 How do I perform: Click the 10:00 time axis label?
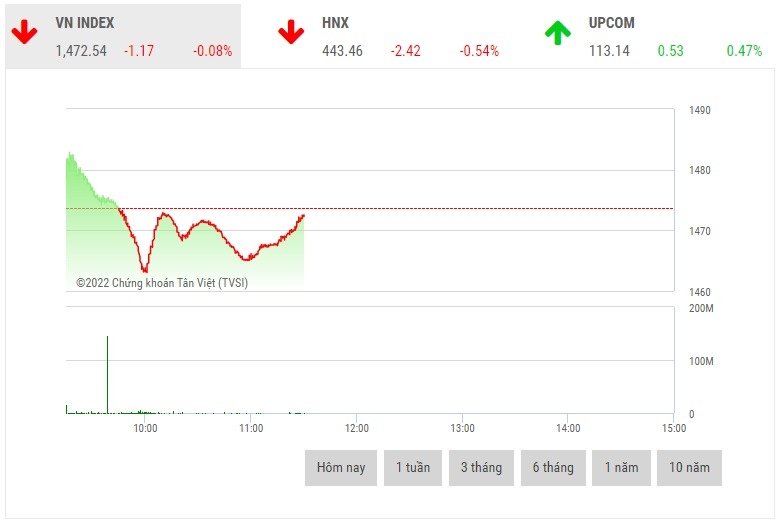coord(145,428)
